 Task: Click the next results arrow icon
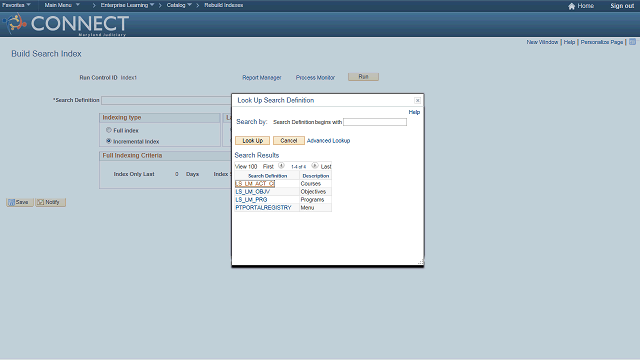(x=314, y=166)
